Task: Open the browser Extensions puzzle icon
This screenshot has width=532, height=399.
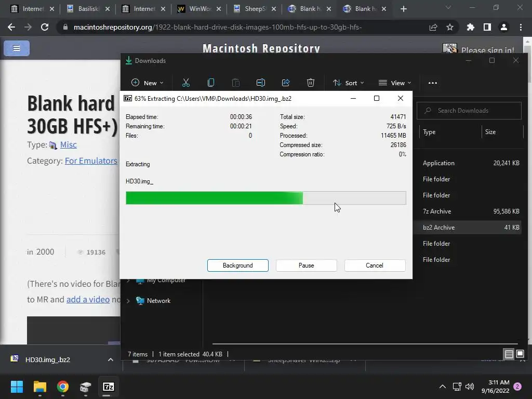Action: point(471,27)
